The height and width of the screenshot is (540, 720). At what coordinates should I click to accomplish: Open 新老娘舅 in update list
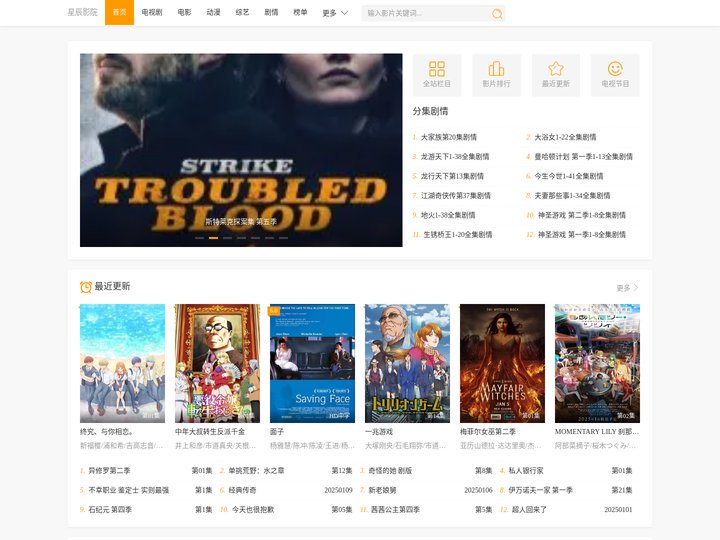point(382,490)
